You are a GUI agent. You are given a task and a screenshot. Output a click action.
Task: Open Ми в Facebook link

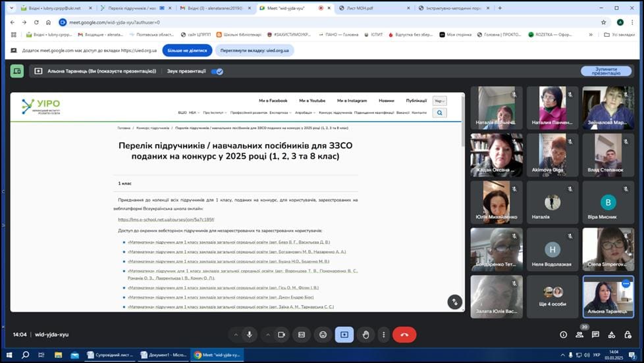click(273, 101)
